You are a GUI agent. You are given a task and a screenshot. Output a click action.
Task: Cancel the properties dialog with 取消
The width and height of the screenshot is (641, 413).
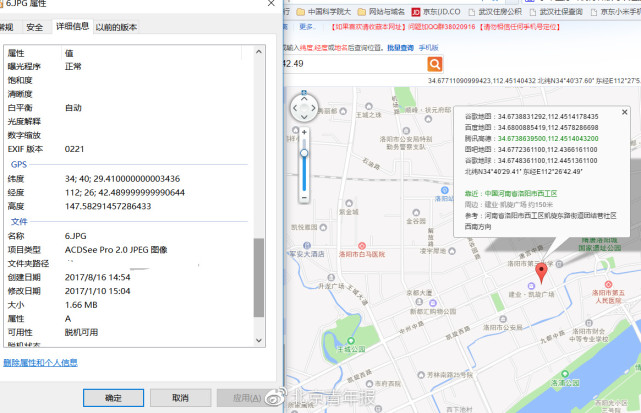[x=180, y=398]
